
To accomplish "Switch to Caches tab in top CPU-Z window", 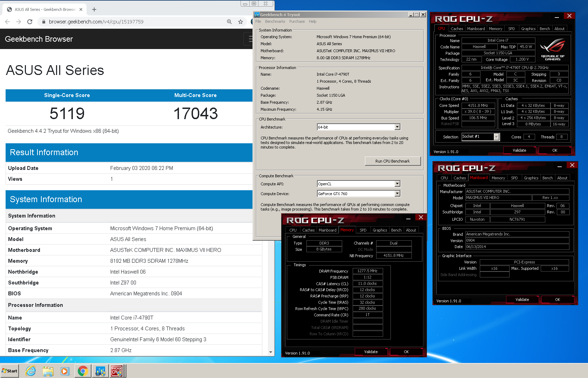I will click(457, 29).
